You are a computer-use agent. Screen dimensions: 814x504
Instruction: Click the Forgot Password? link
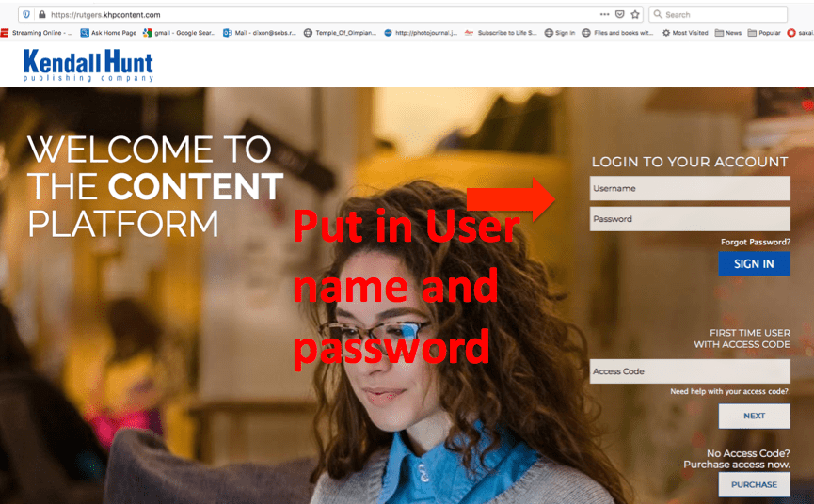pos(755,242)
